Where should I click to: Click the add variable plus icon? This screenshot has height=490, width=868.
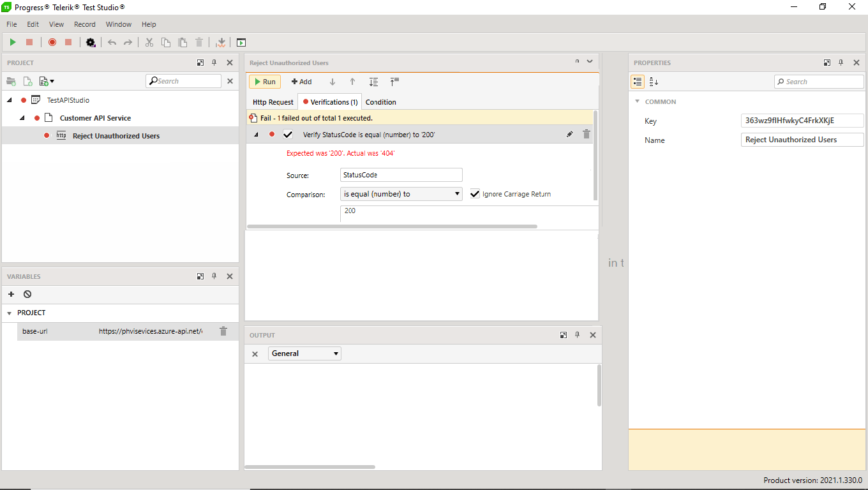pos(11,294)
